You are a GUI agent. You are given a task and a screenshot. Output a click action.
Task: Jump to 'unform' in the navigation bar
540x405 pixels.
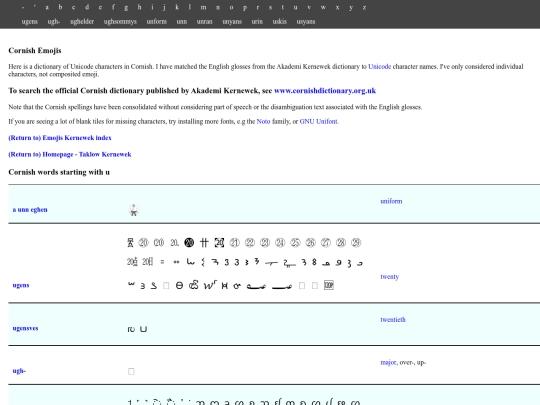pyautogui.click(x=157, y=21)
